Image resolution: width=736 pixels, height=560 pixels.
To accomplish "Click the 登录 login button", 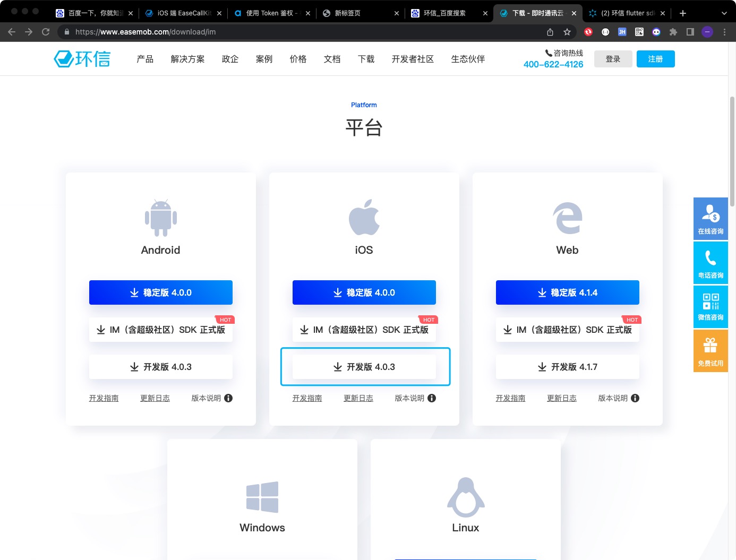I will pos(613,59).
